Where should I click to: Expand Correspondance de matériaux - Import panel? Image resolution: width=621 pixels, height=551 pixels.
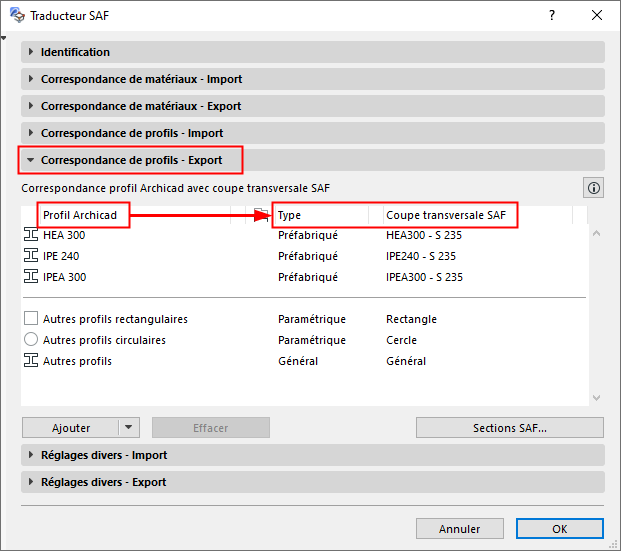[x=141, y=79]
